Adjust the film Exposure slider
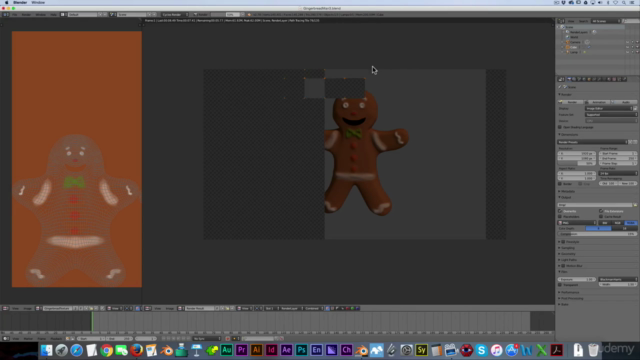 coord(577,279)
